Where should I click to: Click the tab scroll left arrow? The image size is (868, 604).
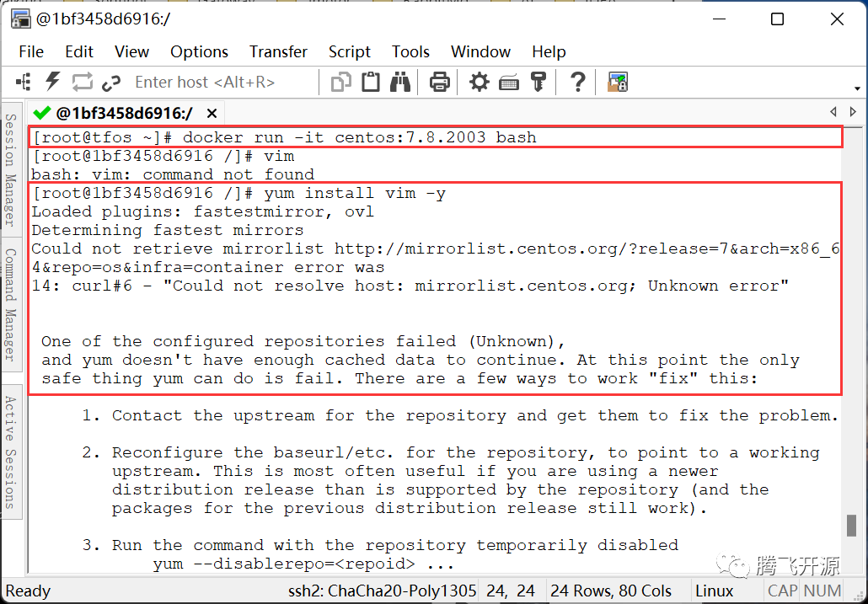click(833, 112)
